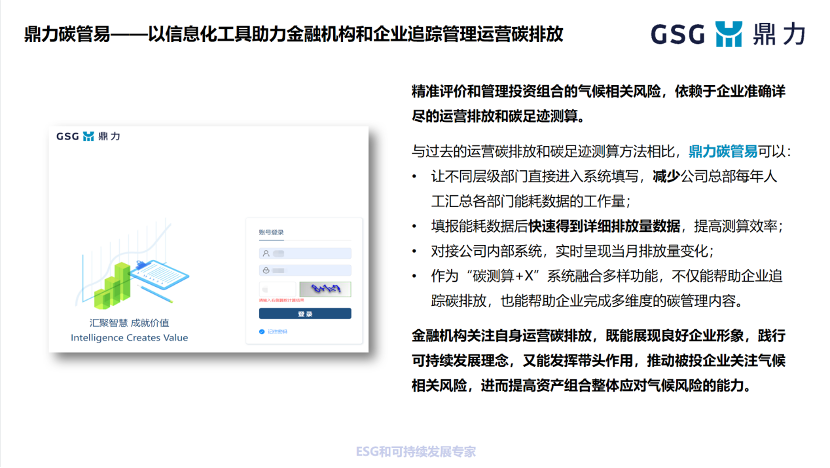Viewport: 830px width, 468px height.
Task: Click the bold text 快速得到详细排放量数据
Action: coord(604,227)
